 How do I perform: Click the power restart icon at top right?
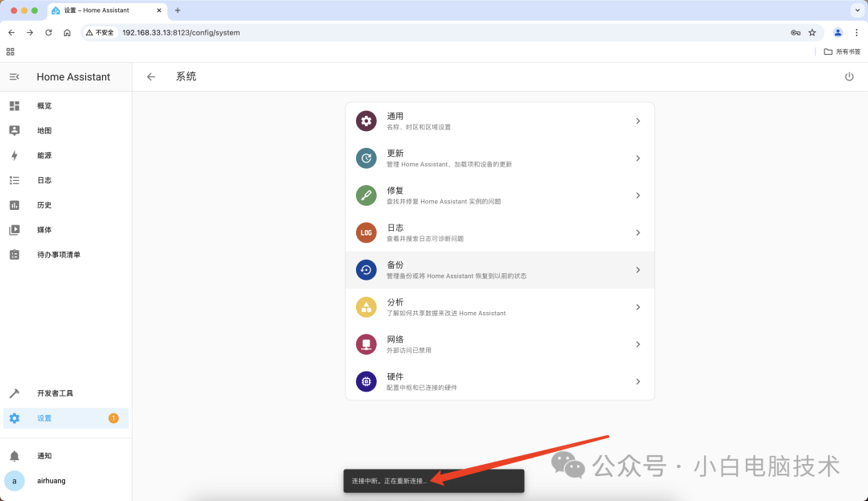(850, 77)
